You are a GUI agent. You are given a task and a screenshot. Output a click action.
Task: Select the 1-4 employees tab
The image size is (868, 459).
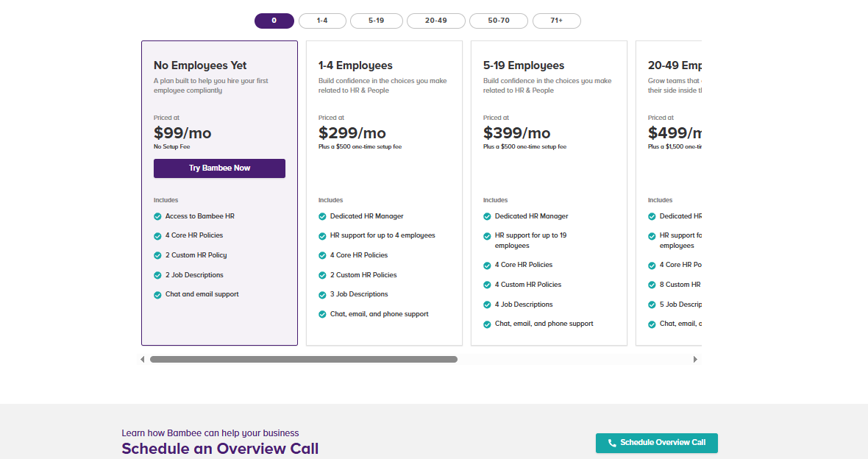coord(322,21)
